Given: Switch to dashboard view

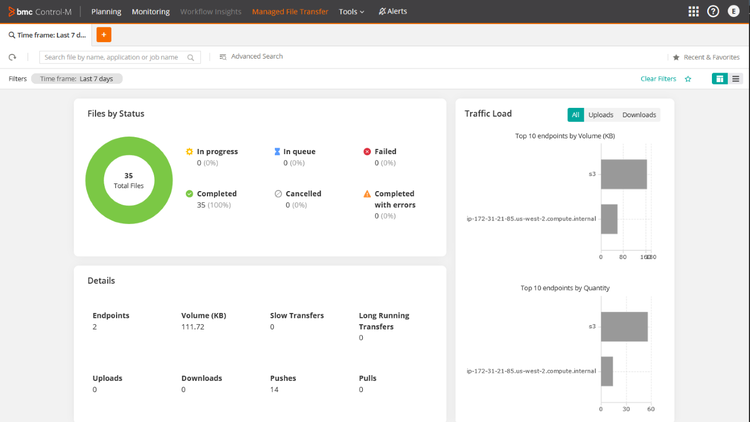Looking at the screenshot, I should click(719, 78).
